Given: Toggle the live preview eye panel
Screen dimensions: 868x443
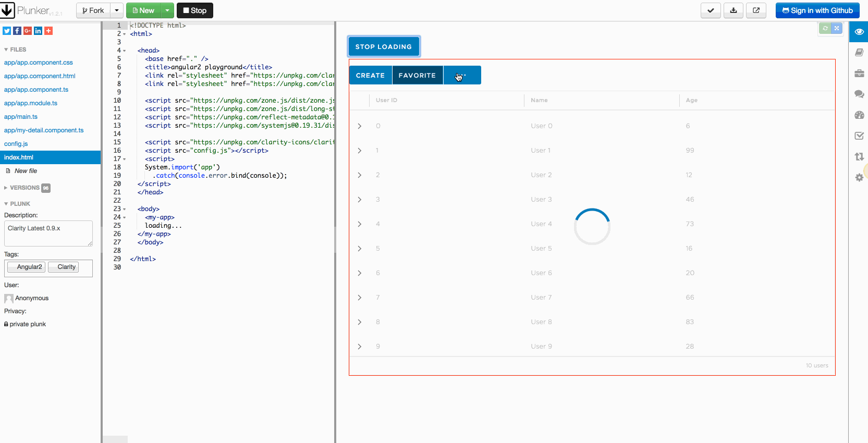Looking at the screenshot, I should point(859,32).
